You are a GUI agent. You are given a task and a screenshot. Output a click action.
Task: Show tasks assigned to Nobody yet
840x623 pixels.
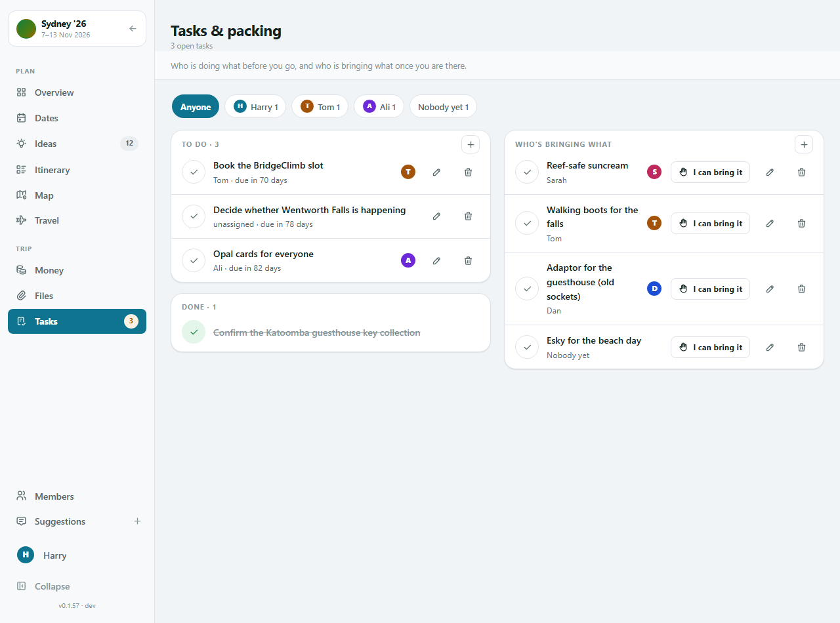pos(443,107)
